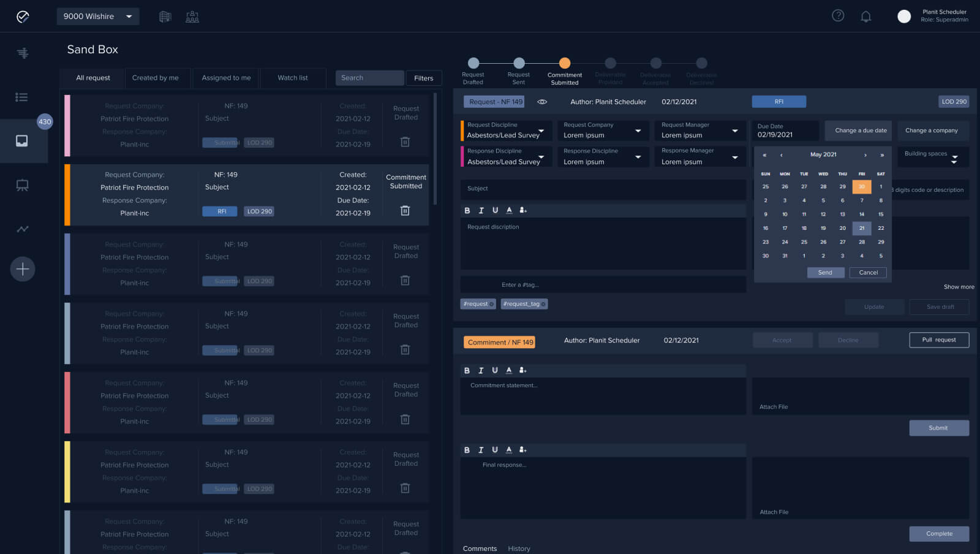Open the 9000 Wilshire project dropdown
Image resolution: width=980 pixels, height=554 pixels.
tap(98, 17)
